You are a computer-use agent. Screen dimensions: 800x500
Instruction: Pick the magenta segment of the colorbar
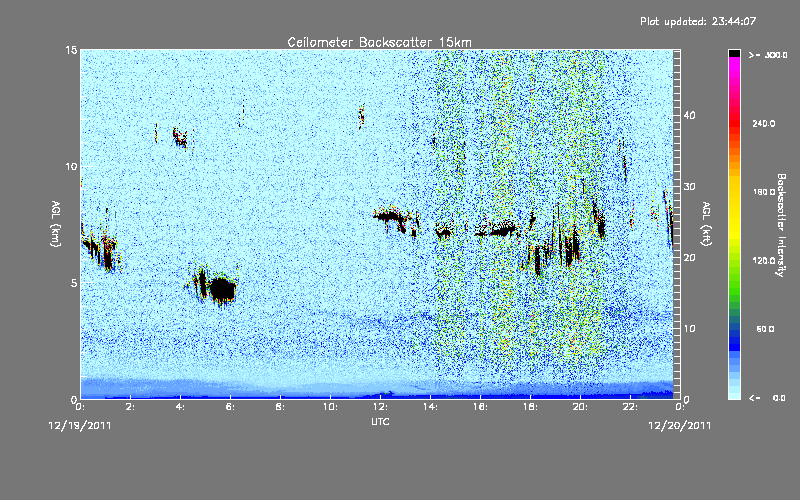coord(734,66)
